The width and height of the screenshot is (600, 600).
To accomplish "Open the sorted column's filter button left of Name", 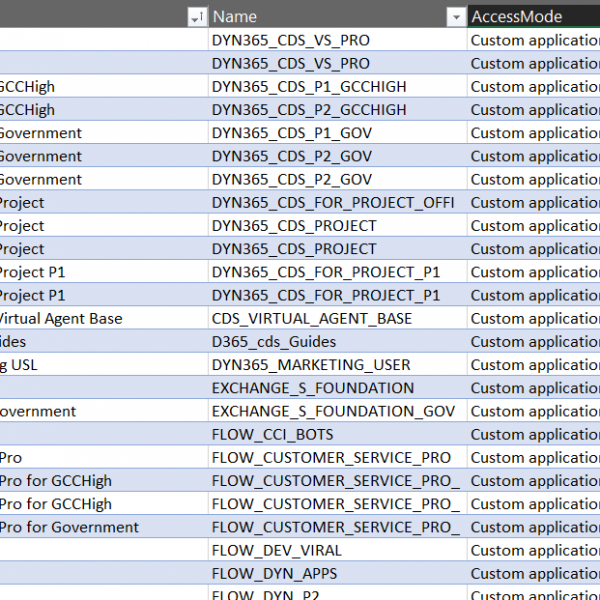I will tap(197, 16).
